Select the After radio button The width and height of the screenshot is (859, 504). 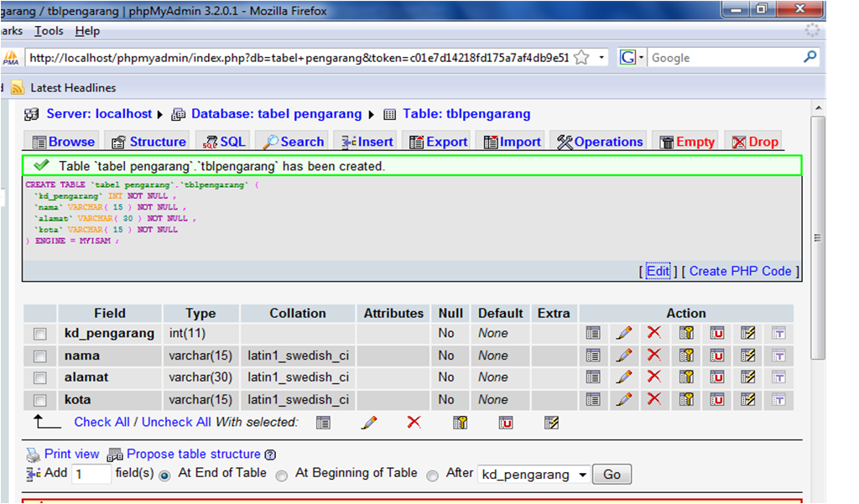tap(432, 475)
